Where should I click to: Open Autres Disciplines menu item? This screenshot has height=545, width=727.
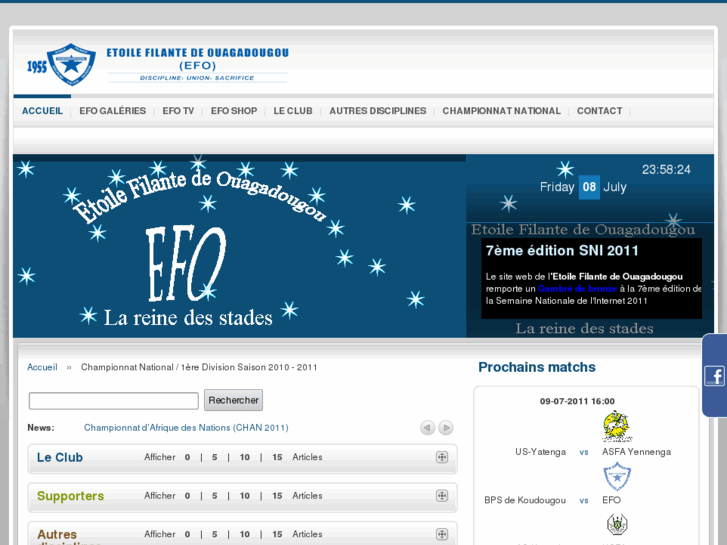378,111
